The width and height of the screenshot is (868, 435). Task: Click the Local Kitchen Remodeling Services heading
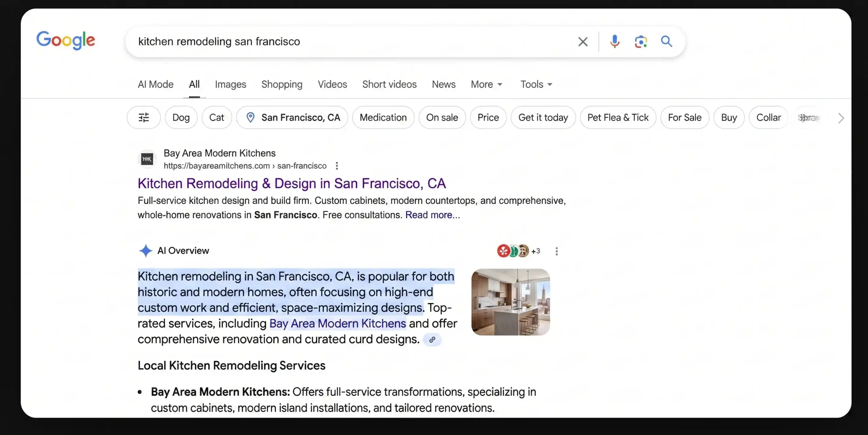coord(232,366)
